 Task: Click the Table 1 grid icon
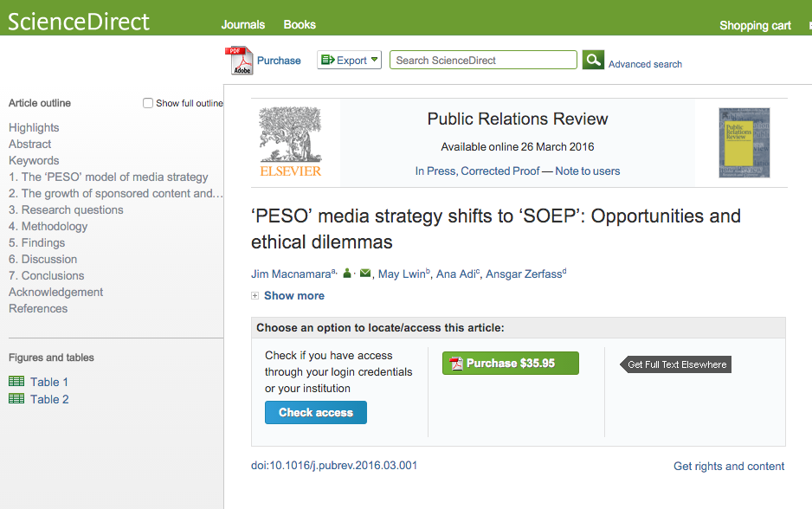[16, 382]
